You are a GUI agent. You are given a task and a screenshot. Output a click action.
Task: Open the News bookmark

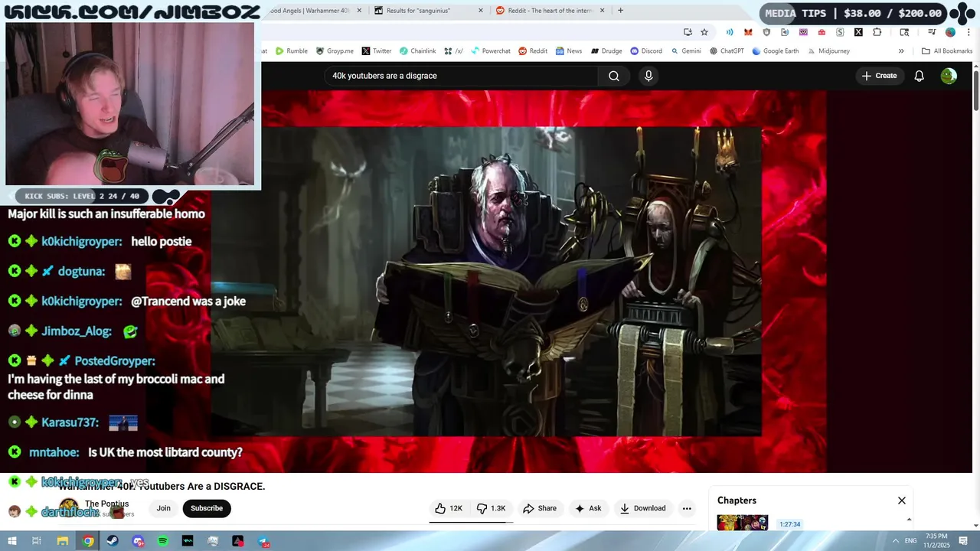tap(569, 51)
